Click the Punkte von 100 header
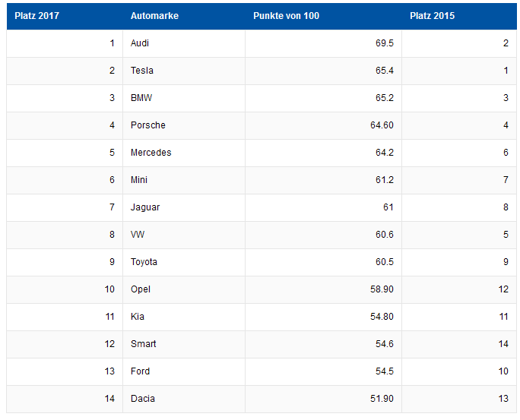The image size is (520, 420). [x=286, y=16]
